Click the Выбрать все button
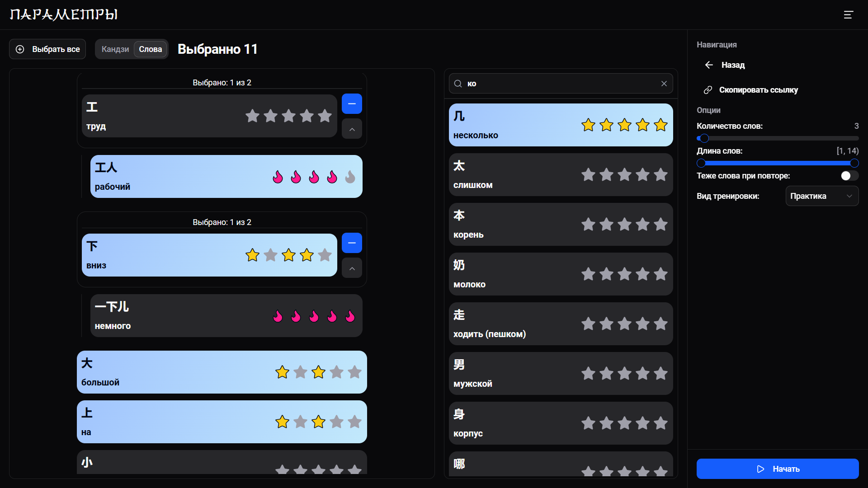868x488 pixels. tap(47, 49)
